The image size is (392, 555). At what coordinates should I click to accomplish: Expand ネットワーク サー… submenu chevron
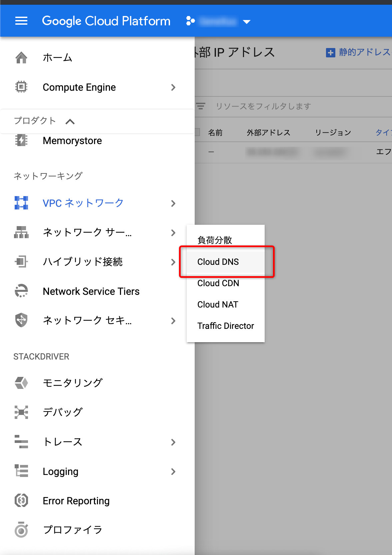173,233
